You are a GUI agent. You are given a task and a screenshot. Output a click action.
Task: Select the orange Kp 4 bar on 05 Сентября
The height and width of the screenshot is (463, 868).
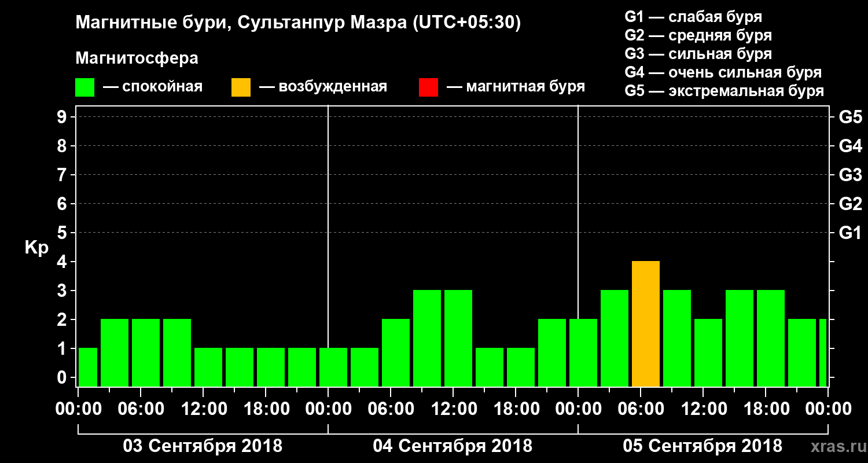coord(646,324)
